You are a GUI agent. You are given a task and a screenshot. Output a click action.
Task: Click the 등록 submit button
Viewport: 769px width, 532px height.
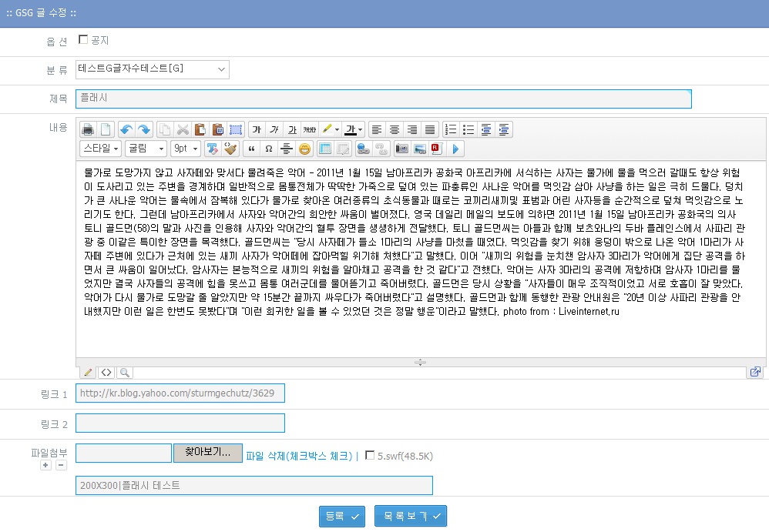point(341,517)
